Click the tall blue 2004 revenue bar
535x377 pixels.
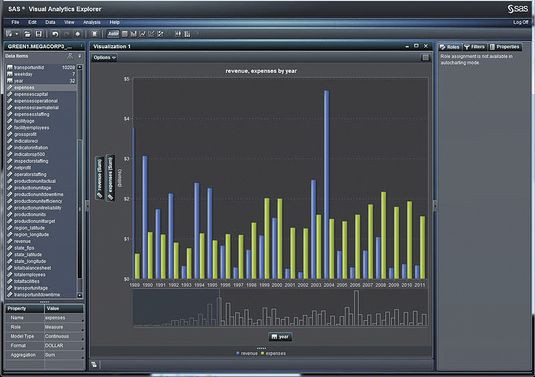[327, 185]
